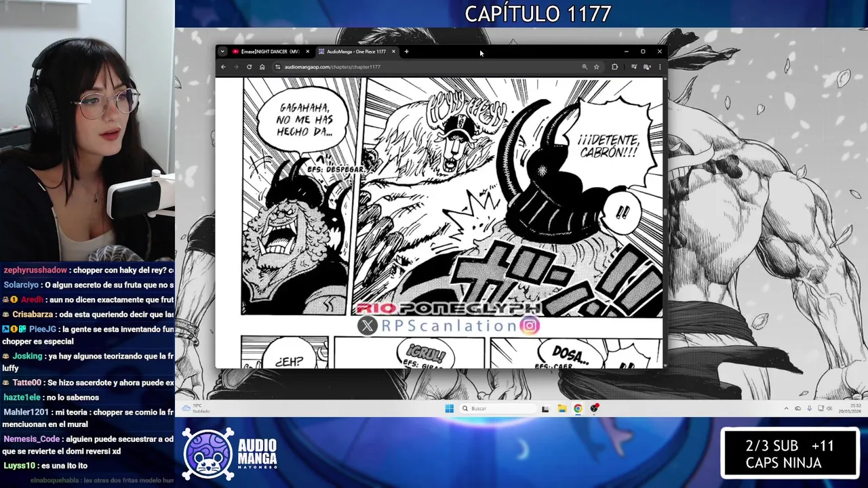
Task: Click the manga panel with ¡¡DETENTE, CABRÓN!!
Action: [x=507, y=197]
